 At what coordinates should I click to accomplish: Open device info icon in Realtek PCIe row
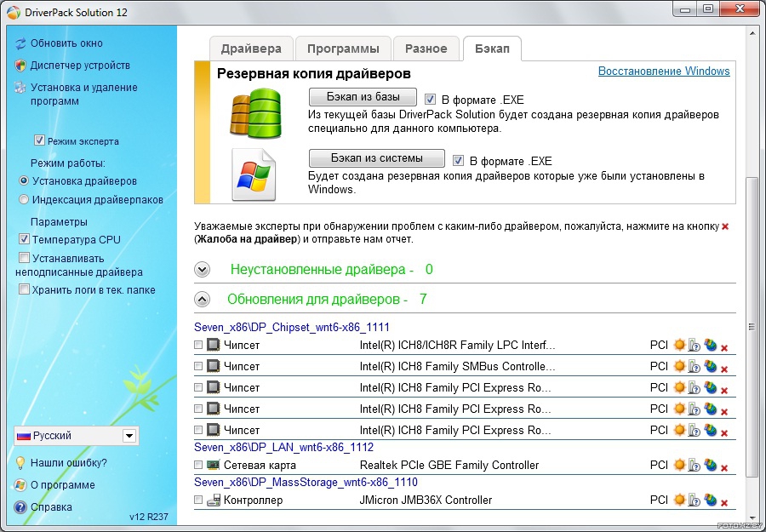point(695,466)
